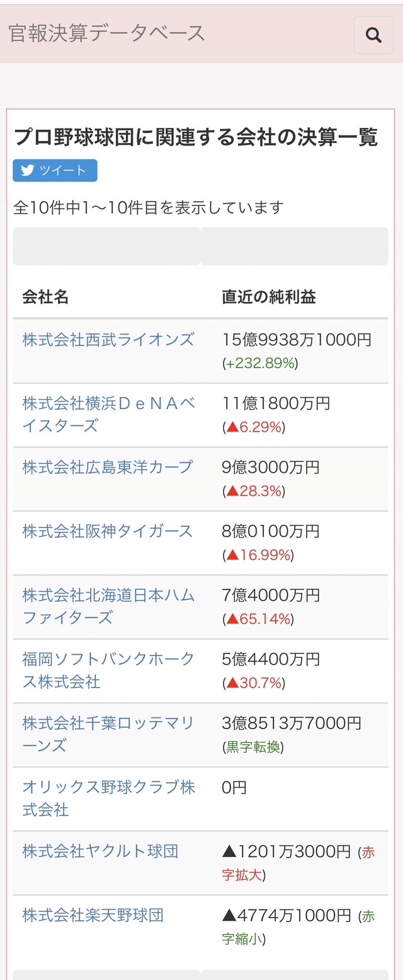Click the 直近の純利益 column header
The image size is (403, 980).
coord(269,297)
